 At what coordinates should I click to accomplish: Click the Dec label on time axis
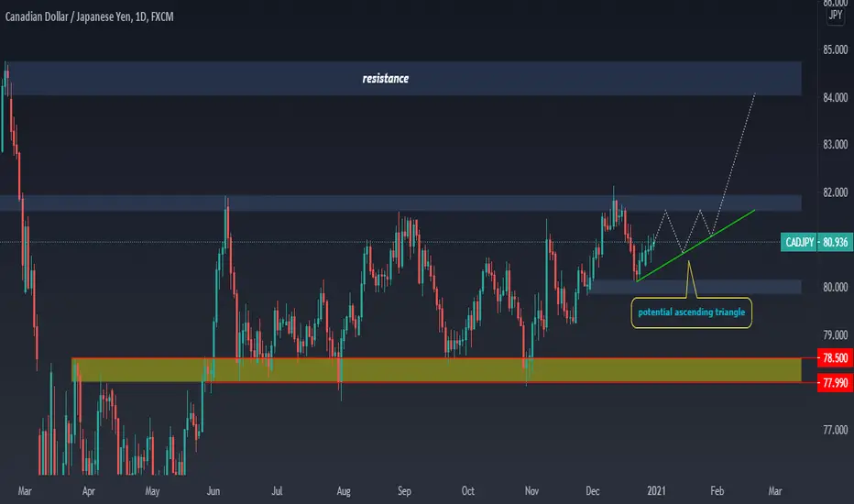(593, 491)
